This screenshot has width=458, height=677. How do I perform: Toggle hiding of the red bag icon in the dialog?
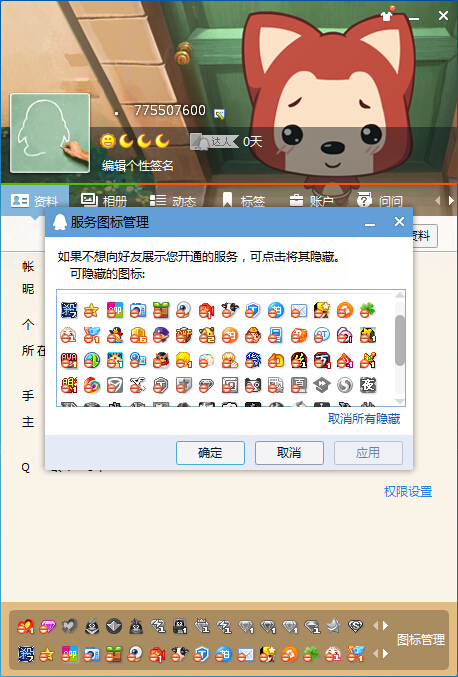[x=207, y=310]
